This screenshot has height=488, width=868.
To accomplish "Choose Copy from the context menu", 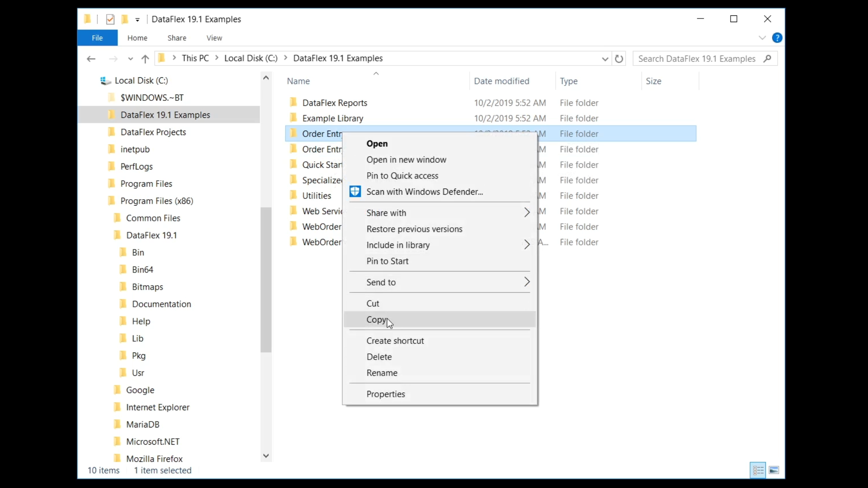I will tap(377, 319).
